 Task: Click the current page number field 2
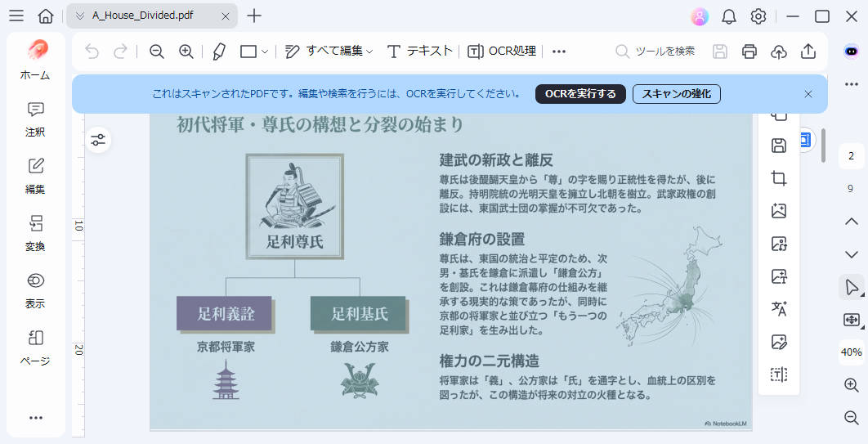pos(852,156)
